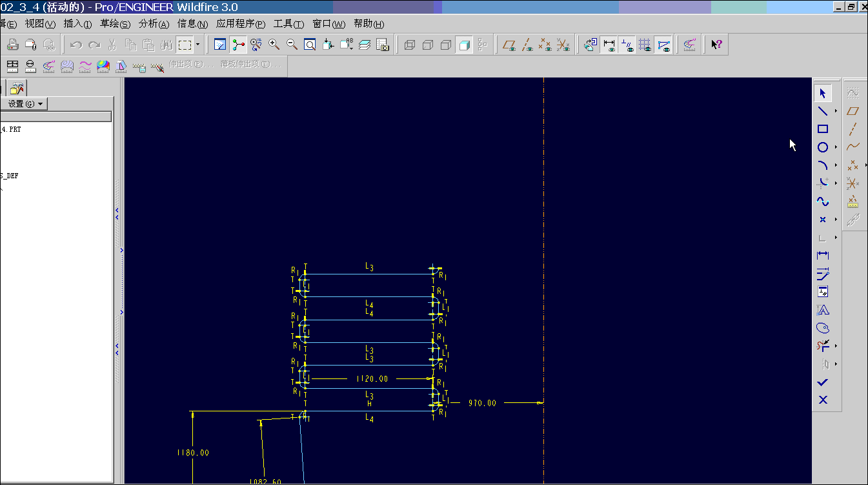This screenshot has width=868, height=485.
Task: Click the blue X to quit sketch
Action: point(823,400)
